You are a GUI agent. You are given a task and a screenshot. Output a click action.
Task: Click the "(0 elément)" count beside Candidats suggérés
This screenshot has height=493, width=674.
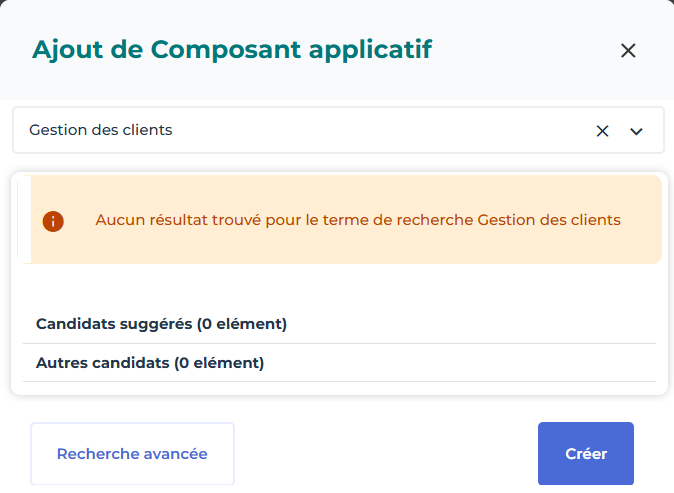pos(241,324)
